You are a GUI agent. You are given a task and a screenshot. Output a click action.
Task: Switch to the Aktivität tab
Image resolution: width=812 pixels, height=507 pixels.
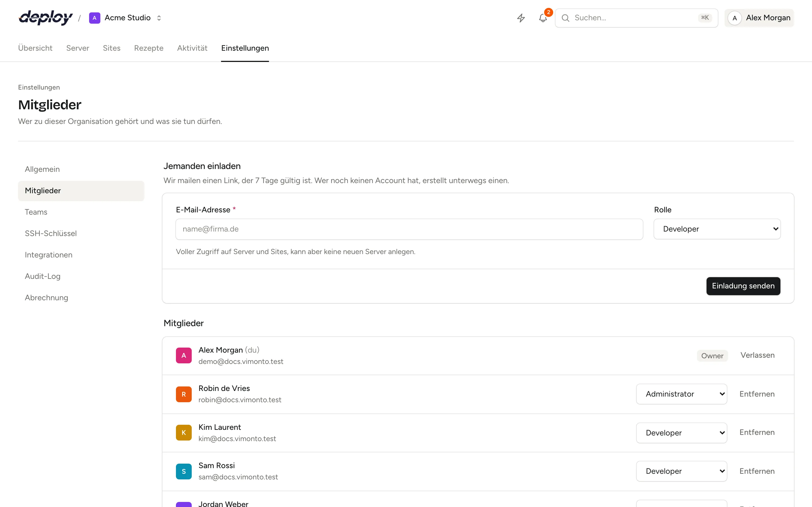[x=192, y=48]
